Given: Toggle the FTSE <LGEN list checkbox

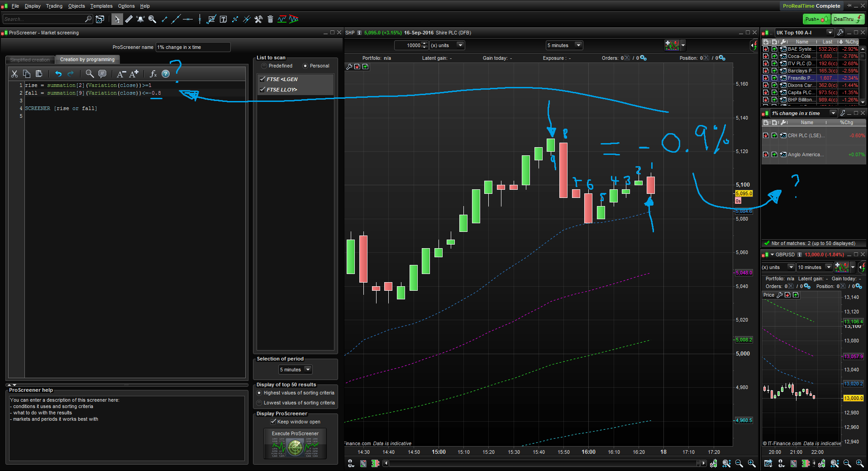Looking at the screenshot, I should coord(262,79).
